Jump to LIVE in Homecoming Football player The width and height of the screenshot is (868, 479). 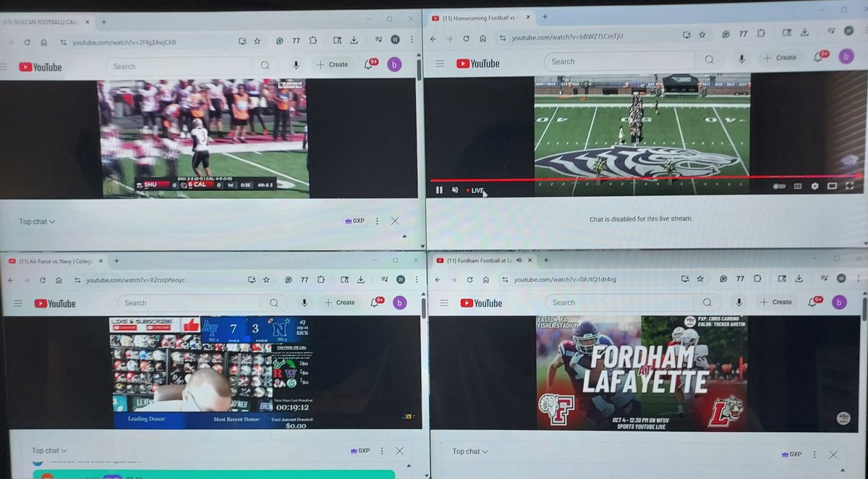475,190
